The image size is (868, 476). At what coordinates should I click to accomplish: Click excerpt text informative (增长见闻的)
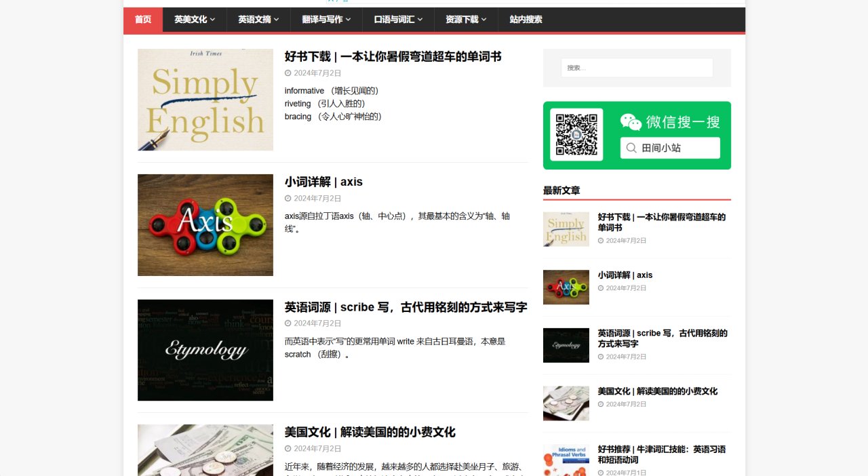click(332, 91)
